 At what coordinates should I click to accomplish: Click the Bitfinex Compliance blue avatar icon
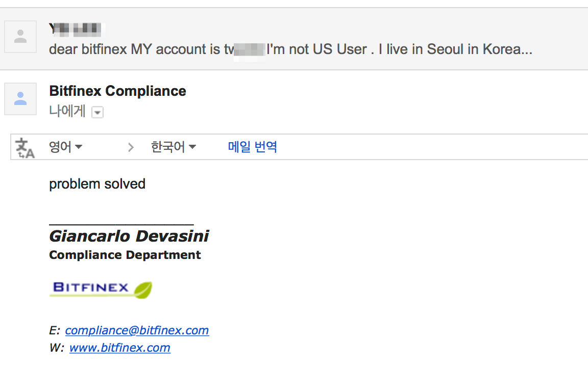pyautogui.click(x=20, y=99)
